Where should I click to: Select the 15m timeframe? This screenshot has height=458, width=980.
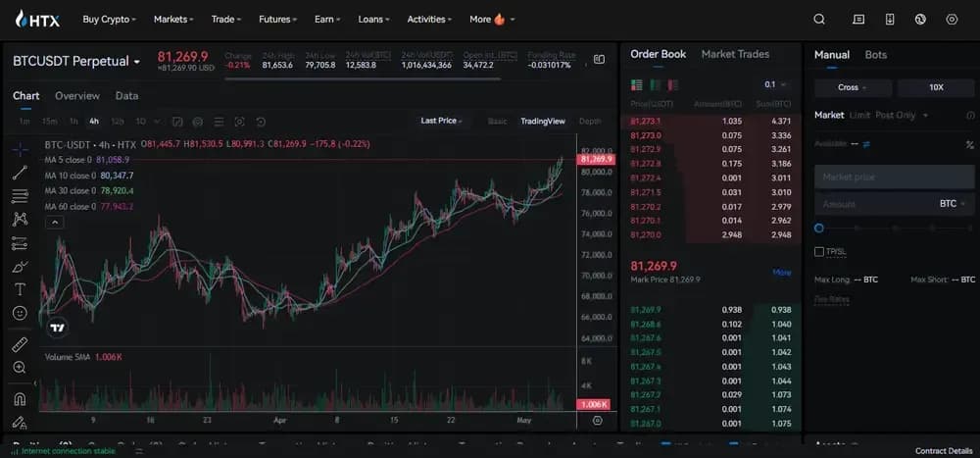pyautogui.click(x=50, y=122)
